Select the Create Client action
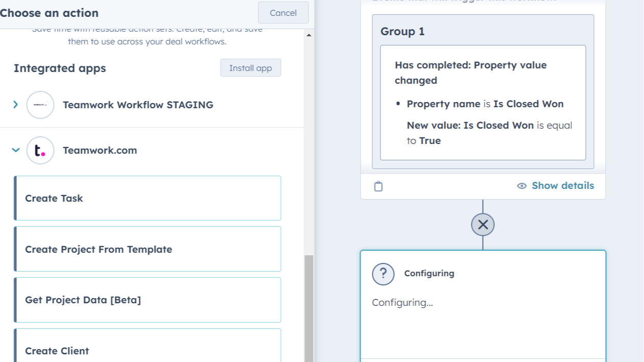Screen dimensions: 644x362 (x=147, y=346)
